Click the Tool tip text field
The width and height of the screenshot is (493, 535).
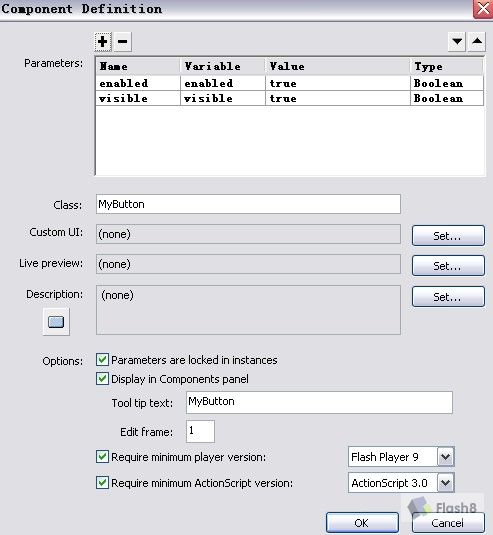coord(319,402)
